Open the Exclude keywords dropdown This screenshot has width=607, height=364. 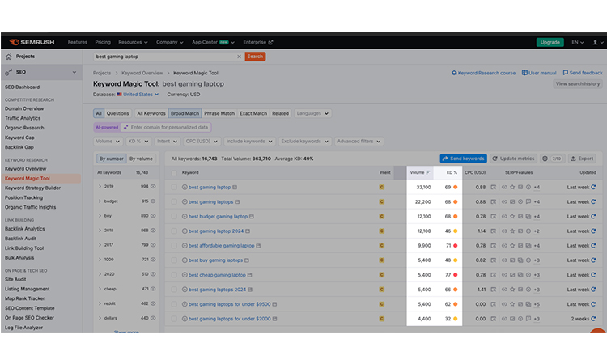304,142
